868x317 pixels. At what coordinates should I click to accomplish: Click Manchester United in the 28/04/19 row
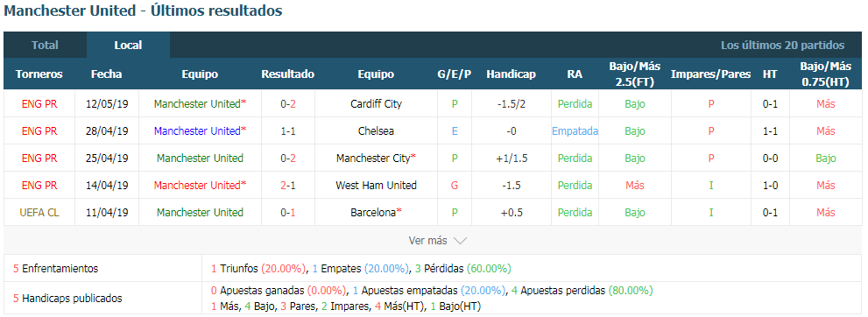(200, 131)
